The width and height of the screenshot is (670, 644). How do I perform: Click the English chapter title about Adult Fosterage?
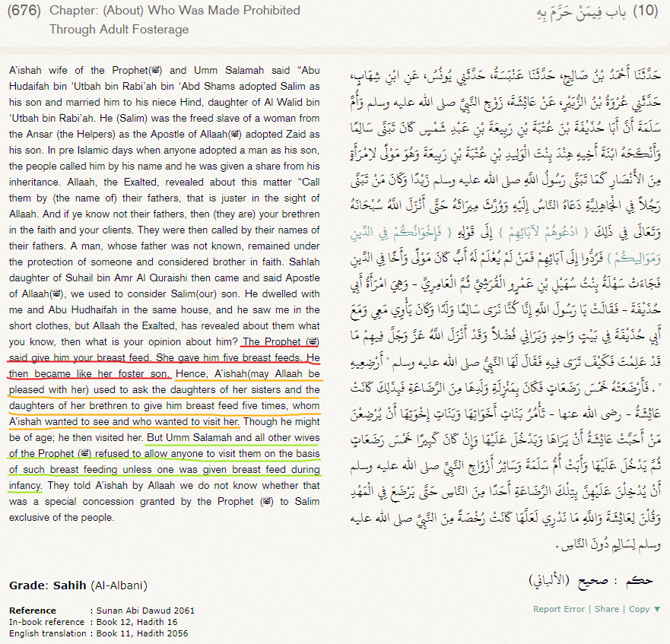174,20
